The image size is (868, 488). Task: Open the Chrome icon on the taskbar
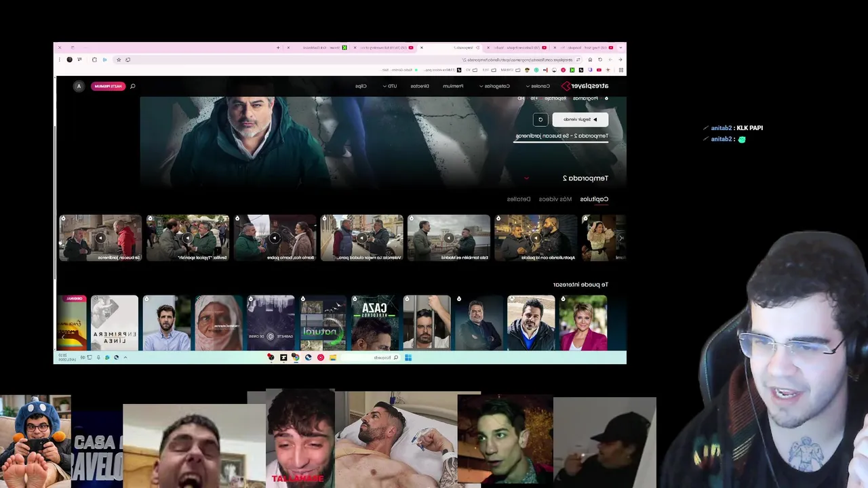pos(295,357)
